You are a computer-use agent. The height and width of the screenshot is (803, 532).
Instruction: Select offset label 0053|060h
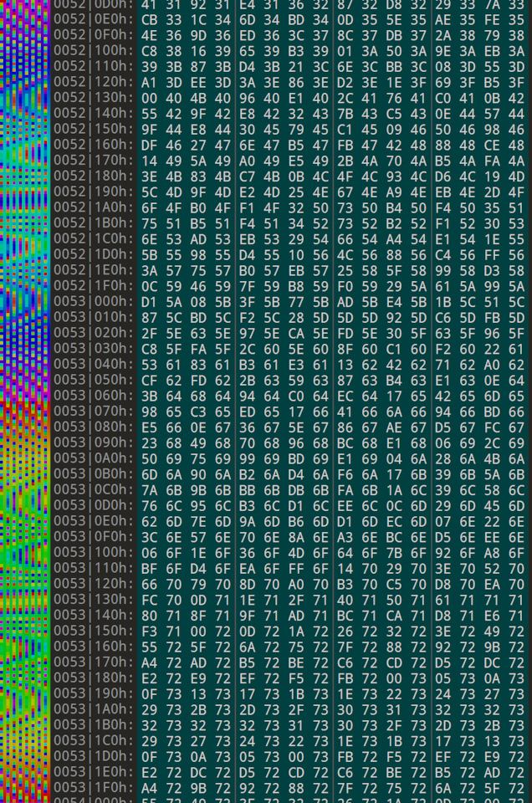[x=93, y=396]
